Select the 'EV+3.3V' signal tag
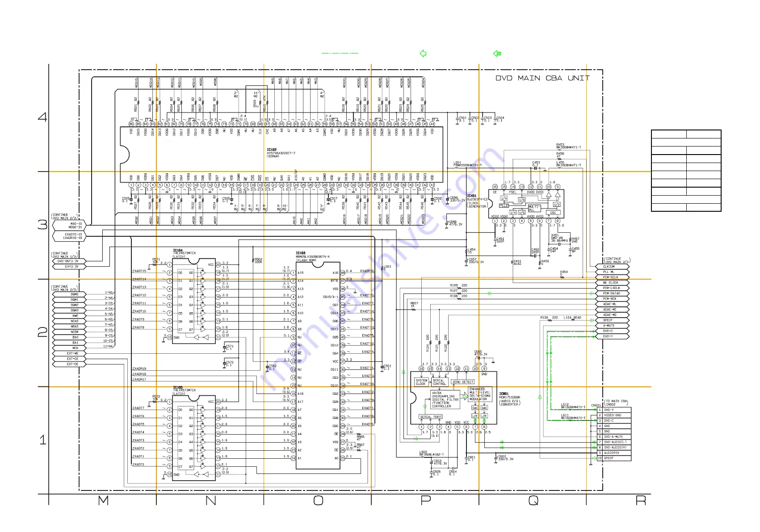 click(68, 267)
